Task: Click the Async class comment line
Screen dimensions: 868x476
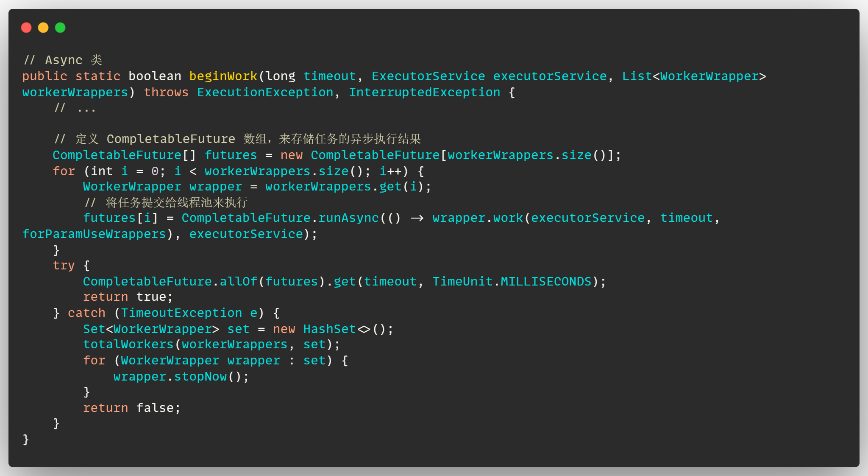Action: (x=63, y=60)
